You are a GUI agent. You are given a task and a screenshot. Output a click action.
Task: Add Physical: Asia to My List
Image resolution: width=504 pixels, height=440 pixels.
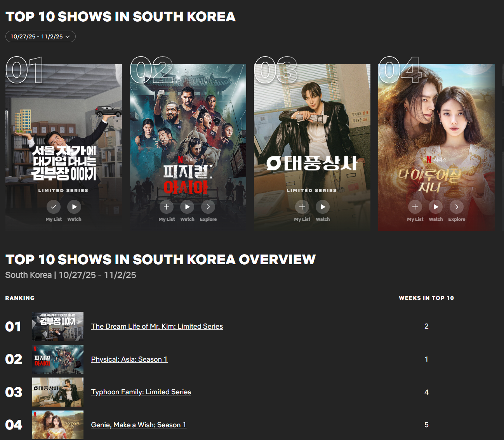tap(167, 207)
